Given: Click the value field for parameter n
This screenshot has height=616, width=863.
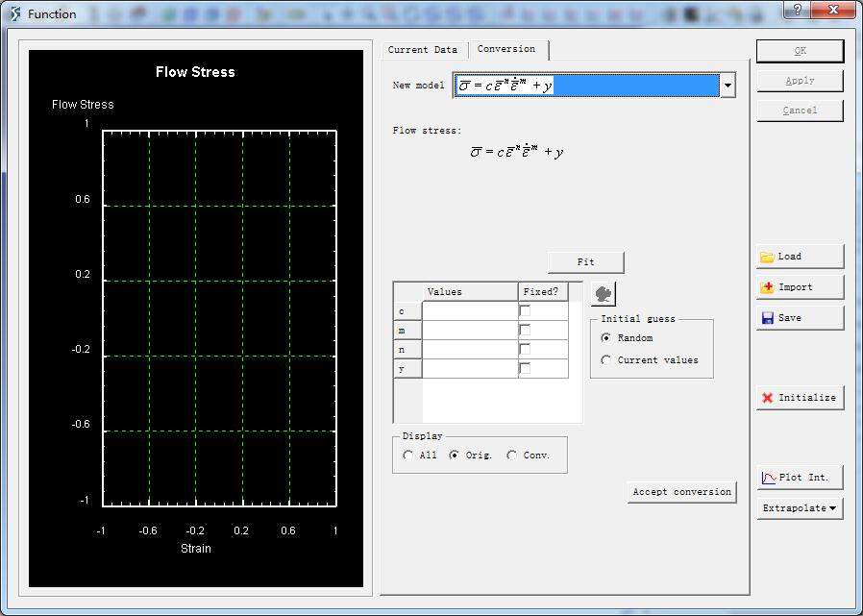Looking at the screenshot, I should [470, 350].
